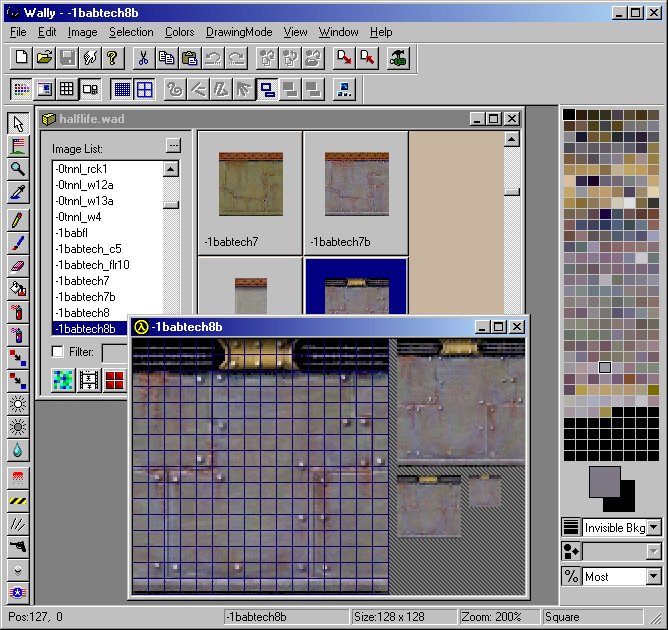
Task: Toggle the sub-mips view button
Action: 90,89
